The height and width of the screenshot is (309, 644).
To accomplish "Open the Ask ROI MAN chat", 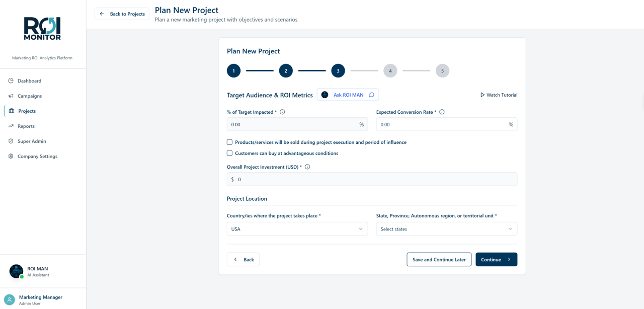I will point(348,95).
